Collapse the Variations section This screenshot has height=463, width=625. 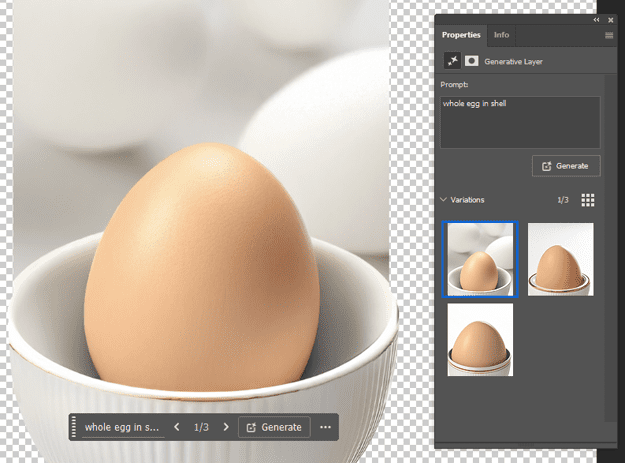[x=444, y=200]
